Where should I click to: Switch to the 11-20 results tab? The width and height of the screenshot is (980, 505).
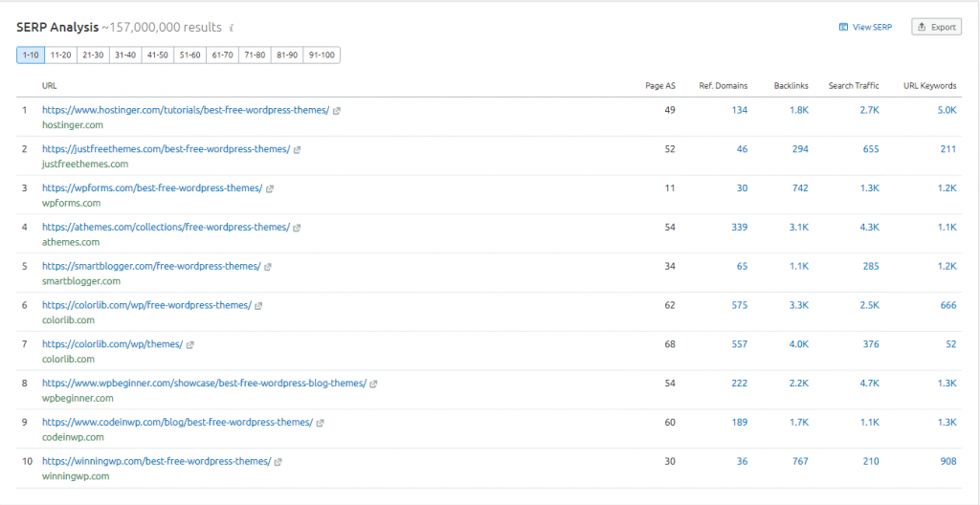tap(60, 55)
